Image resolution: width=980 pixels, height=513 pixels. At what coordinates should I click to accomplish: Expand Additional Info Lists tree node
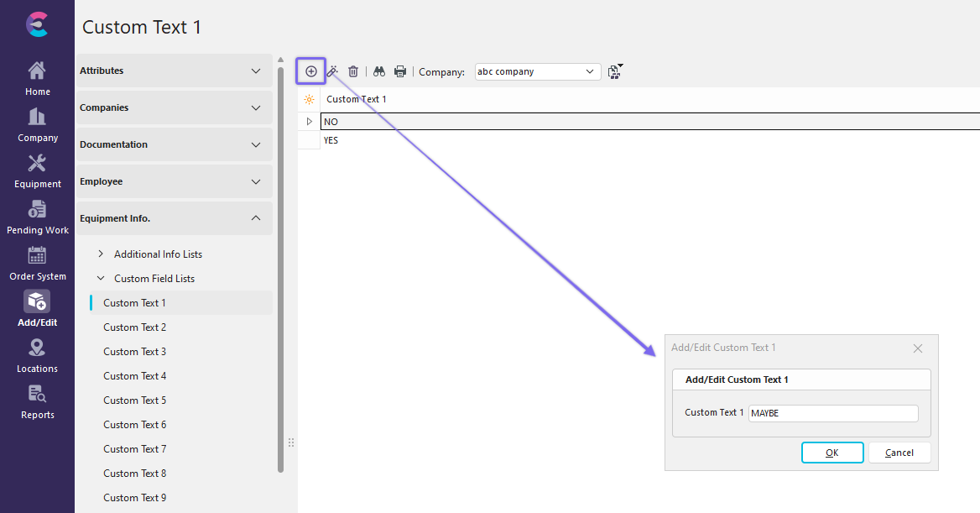click(102, 254)
